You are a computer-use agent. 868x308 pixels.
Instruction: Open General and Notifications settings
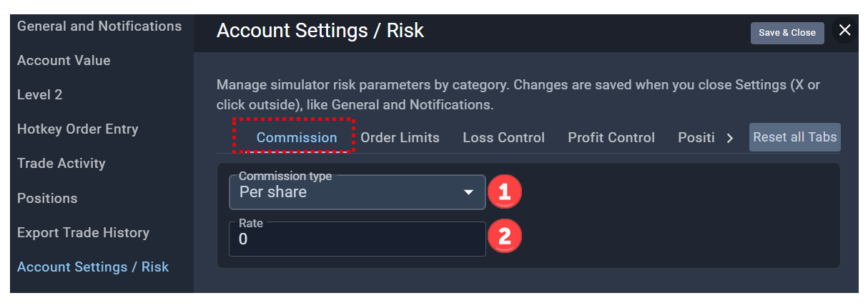(99, 26)
